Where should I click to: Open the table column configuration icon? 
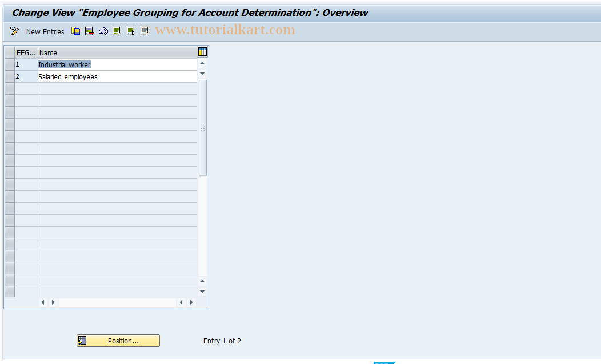coord(202,52)
